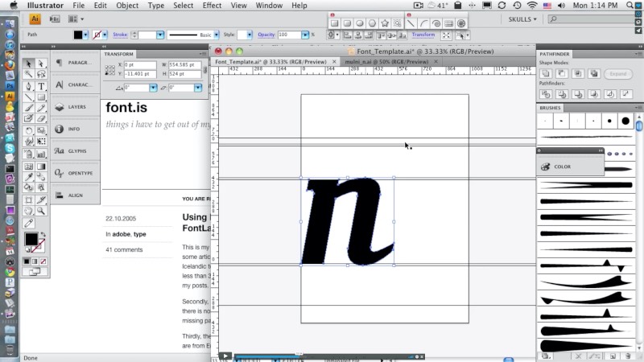The height and width of the screenshot is (362, 644).
Task: Choose the Magic Wand tool
Action: tap(28, 74)
